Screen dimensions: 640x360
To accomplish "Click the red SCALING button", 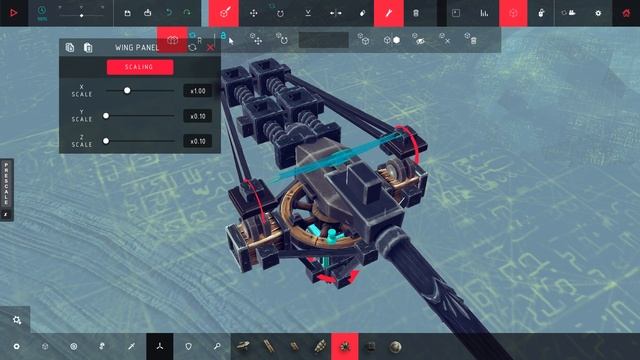I will (x=140, y=67).
